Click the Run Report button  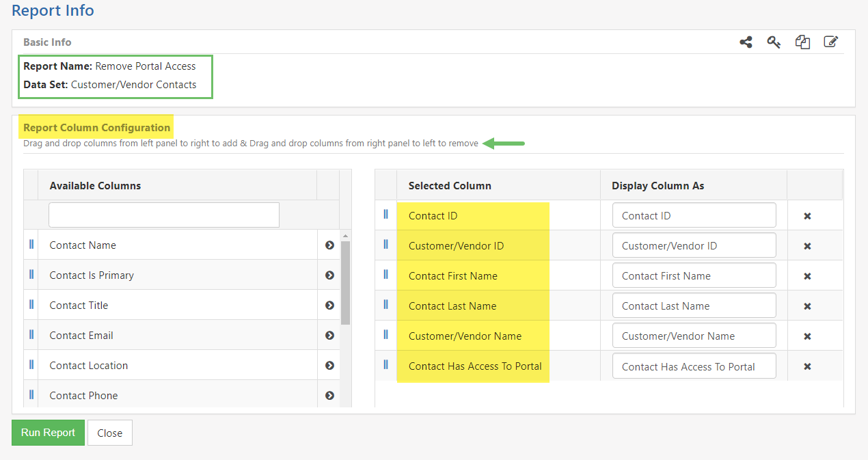pyautogui.click(x=48, y=432)
